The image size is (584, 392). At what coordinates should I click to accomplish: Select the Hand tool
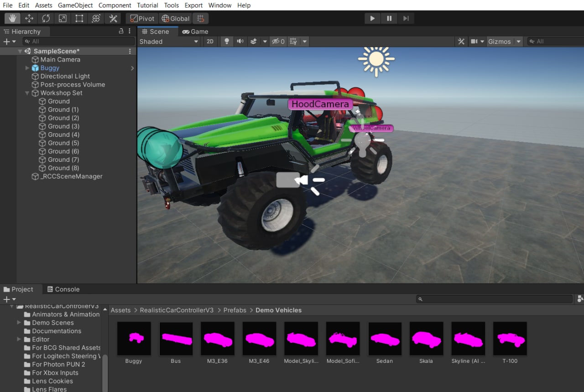(x=12, y=19)
